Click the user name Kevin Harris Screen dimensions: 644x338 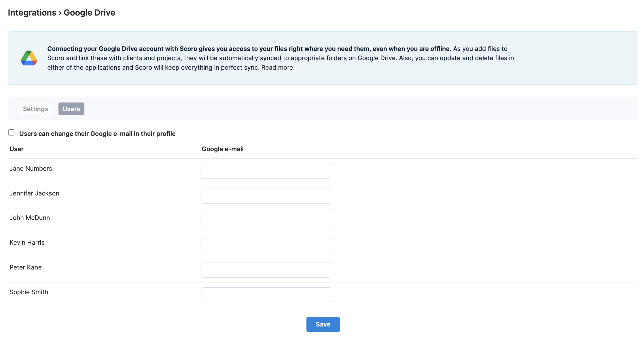coord(27,243)
